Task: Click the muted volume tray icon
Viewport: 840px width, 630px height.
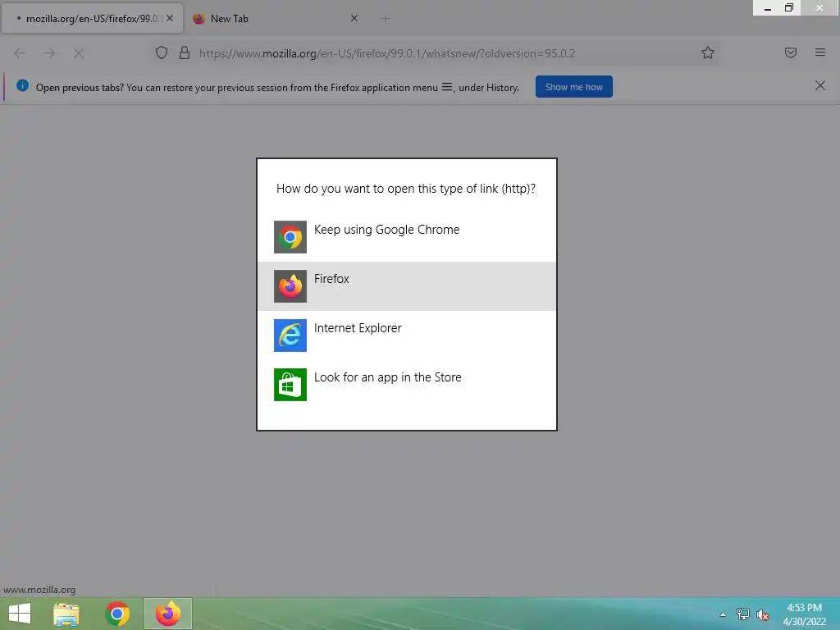Action: [x=762, y=615]
